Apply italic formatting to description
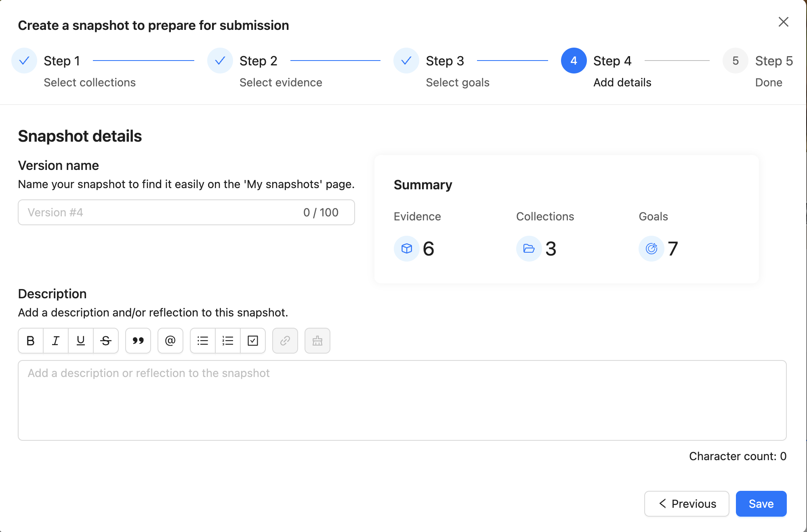This screenshot has height=532, width=807. (x=56, y=341)
